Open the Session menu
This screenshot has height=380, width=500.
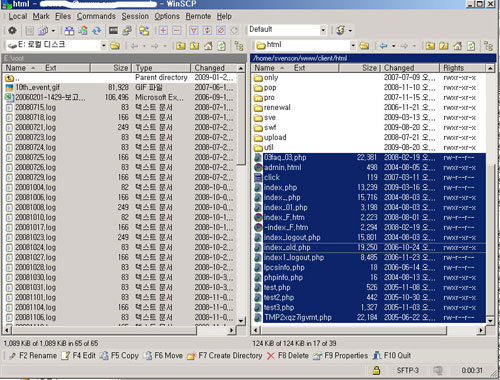coord(135,16)
